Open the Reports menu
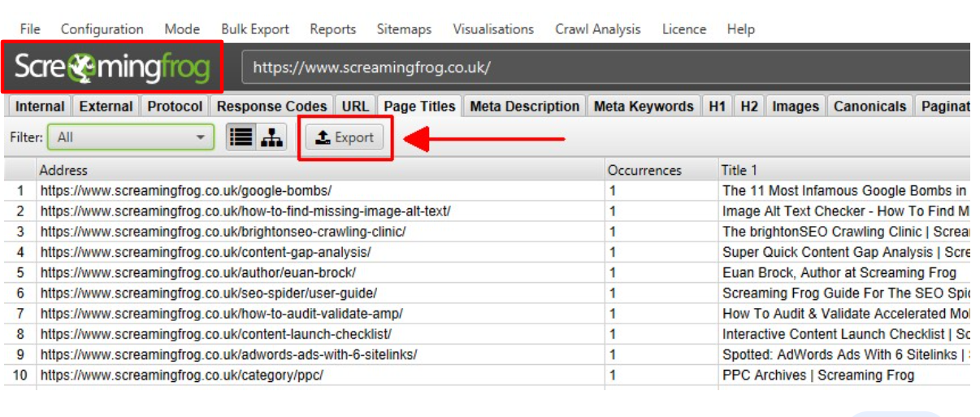Image resolution: width=980 pixels, height=417 pixels. [x=333, y=29]
